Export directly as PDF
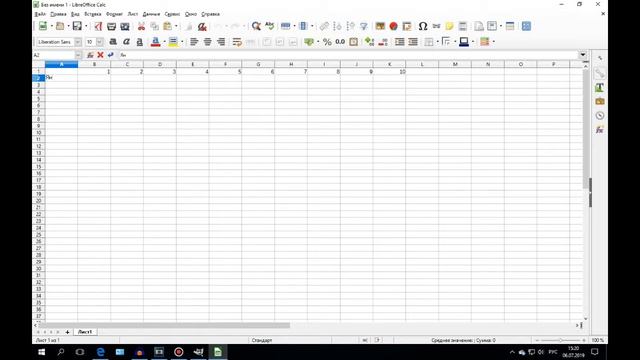Viewport: 640px width, 360px height. tap(98, 27)
